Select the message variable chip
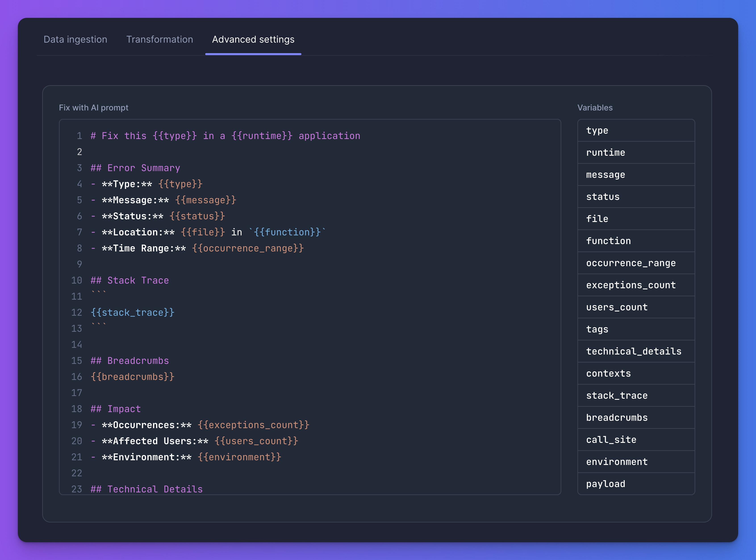Viewport: 756px width, 560px height. click(x=636, y=174)
